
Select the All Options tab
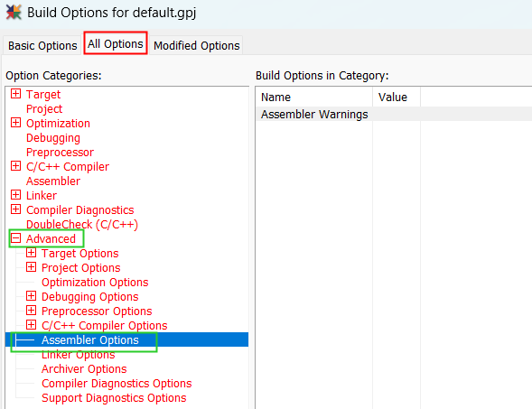(116, 43)
